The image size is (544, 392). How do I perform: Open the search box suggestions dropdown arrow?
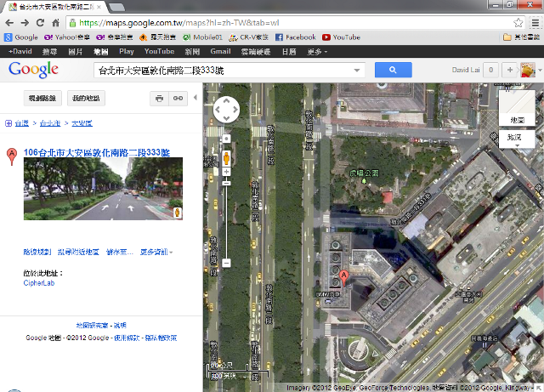pyautogui.click(x=357, y=71)
